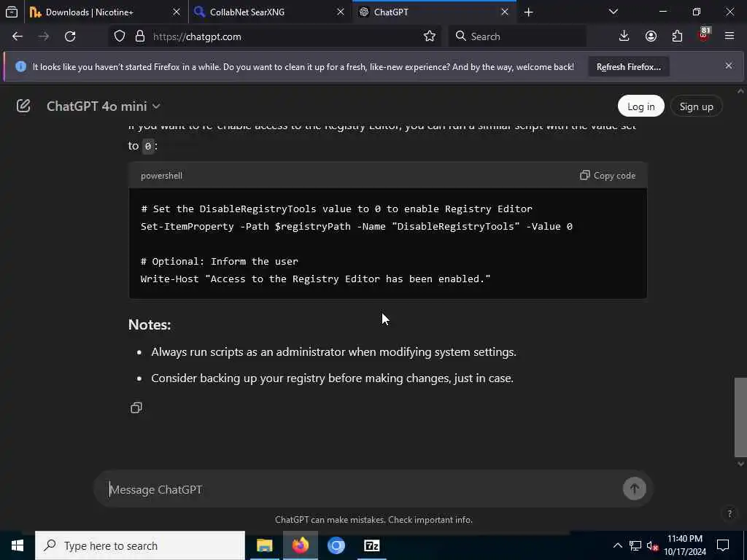Image resolution: width=747 pixels, height=560 pixels.
Task: Click the muted volume tray icon
Action: coord(652,545)
